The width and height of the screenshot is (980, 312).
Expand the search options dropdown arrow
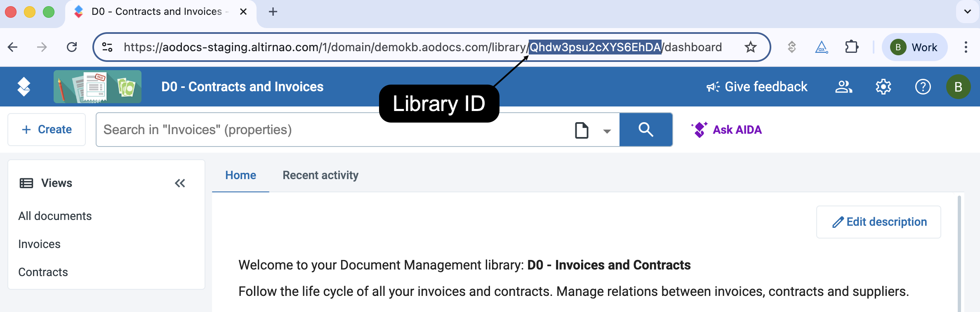[607, 131]
